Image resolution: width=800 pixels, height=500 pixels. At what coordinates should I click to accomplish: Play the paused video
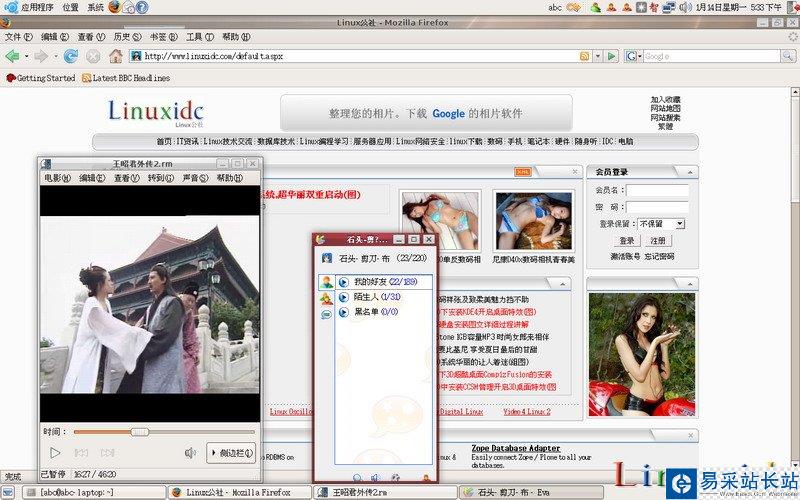coord(55,453)
